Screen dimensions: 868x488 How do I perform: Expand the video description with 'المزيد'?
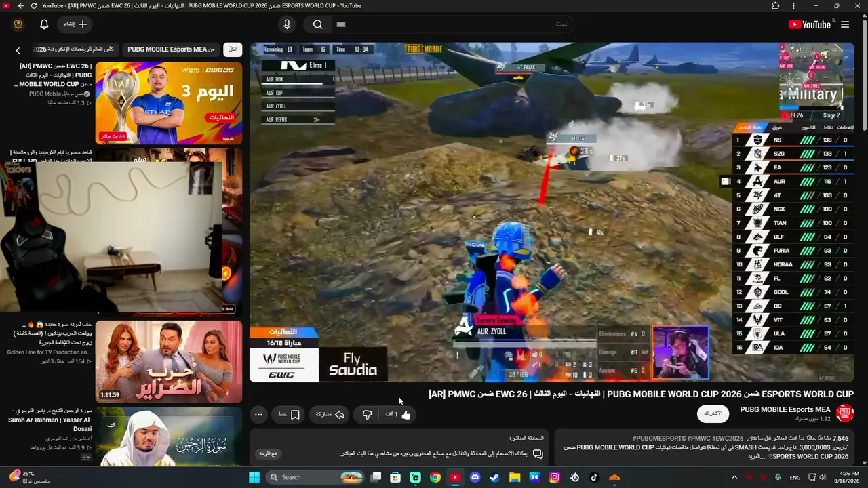pyautogui.click(x=755, y=457)
